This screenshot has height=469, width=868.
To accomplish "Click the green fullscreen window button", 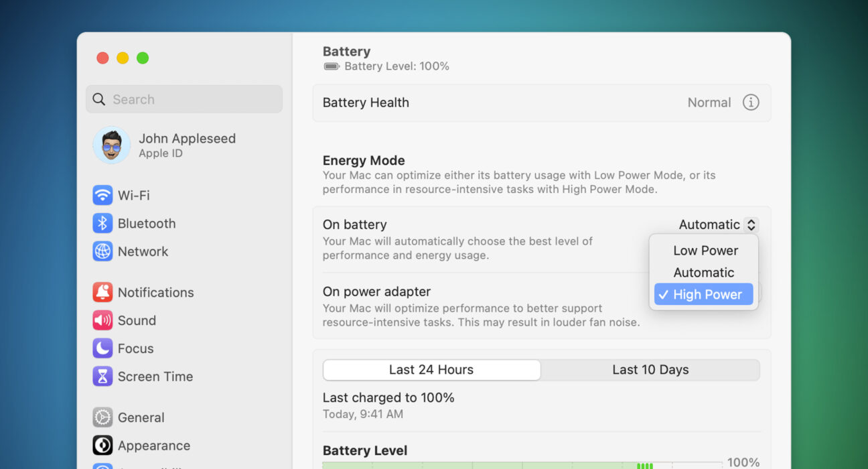I will (x=143, y=58).
